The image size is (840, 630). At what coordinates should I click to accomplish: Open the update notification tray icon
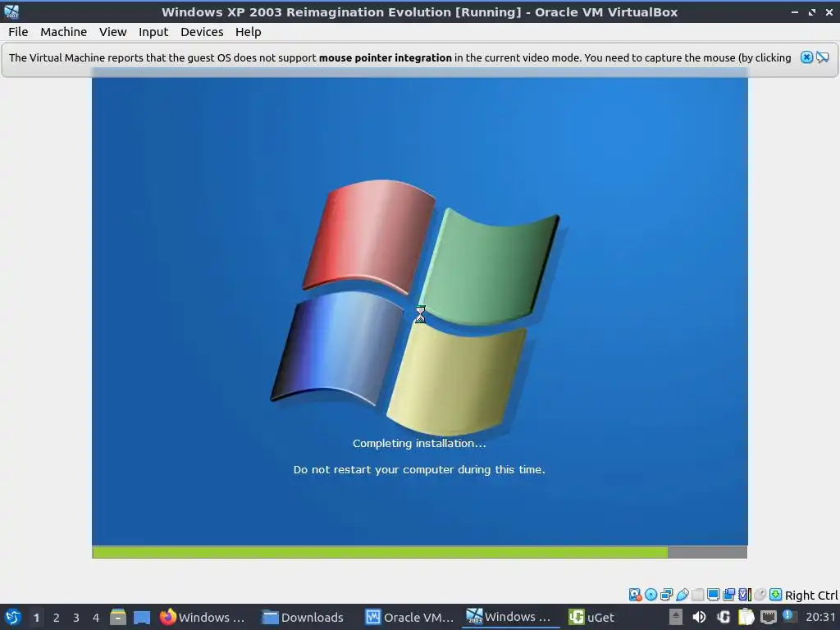coord(788,616)
